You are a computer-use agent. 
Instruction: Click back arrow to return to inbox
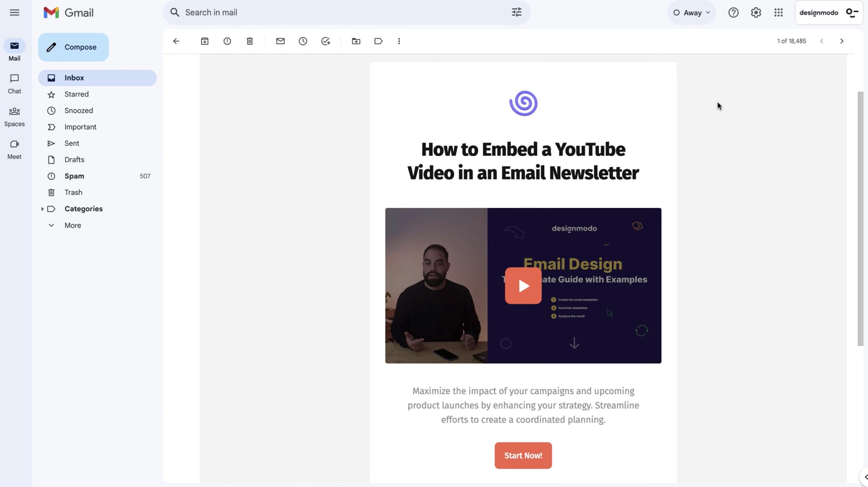[x=175, y=41]
